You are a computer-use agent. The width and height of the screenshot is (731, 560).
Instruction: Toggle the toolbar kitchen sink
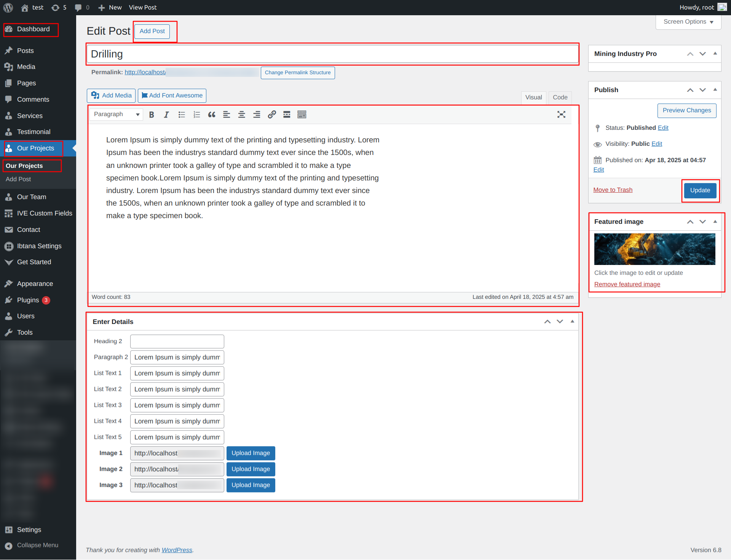coord(302,115)
